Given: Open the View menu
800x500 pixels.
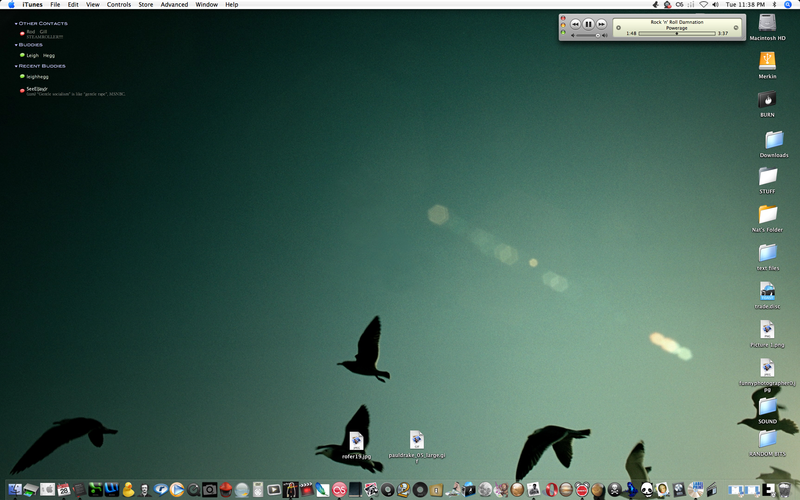Looking at the screenshot, I should (93, 5).
